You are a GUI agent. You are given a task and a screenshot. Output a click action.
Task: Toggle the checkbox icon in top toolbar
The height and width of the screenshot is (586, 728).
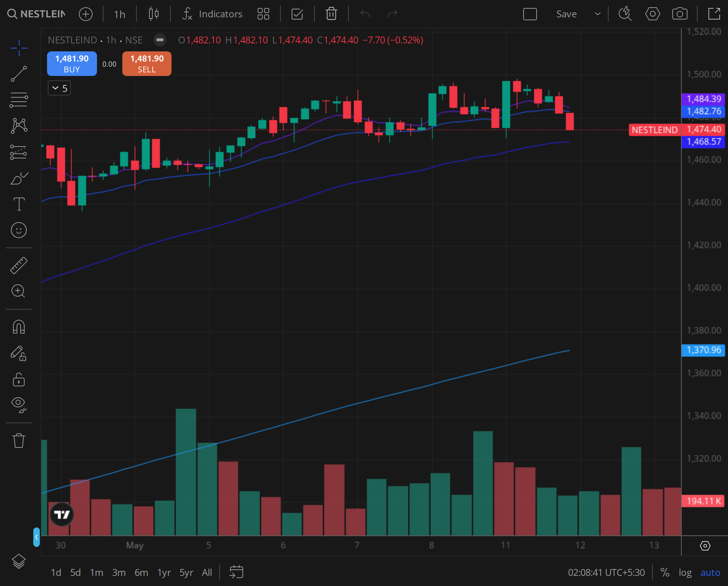click(297, 14)
